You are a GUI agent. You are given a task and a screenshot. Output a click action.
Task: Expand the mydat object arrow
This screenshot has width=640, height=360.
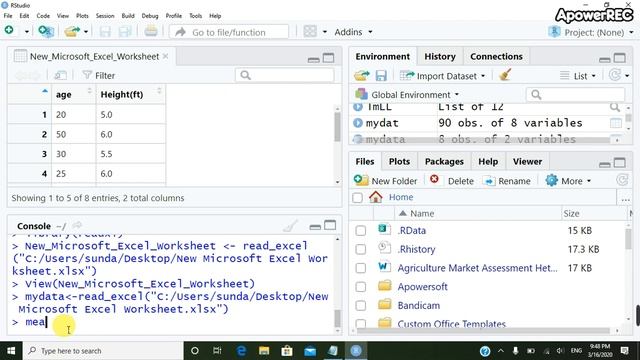[358, 123]
